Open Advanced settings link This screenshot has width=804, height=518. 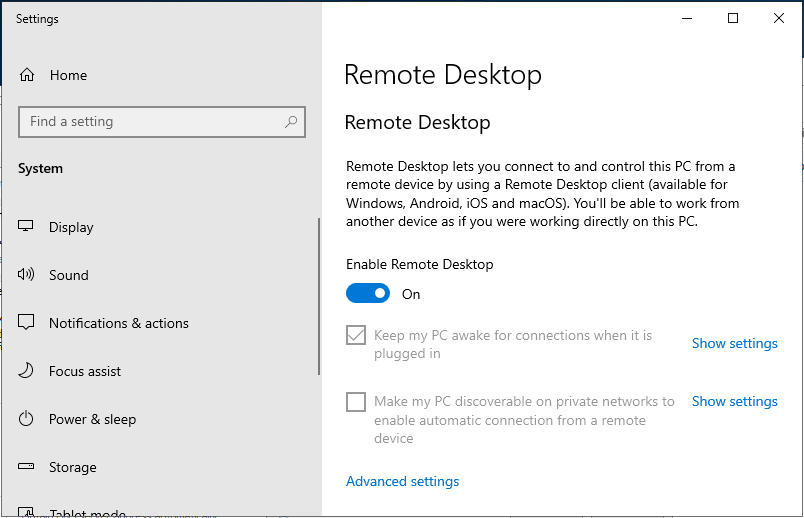[403, 481]
